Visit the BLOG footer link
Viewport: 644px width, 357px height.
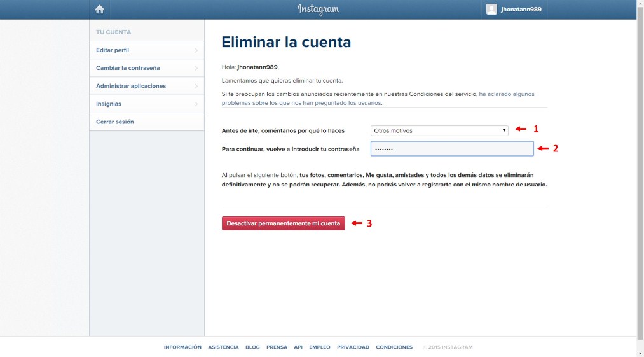click(x=252, y=347)
